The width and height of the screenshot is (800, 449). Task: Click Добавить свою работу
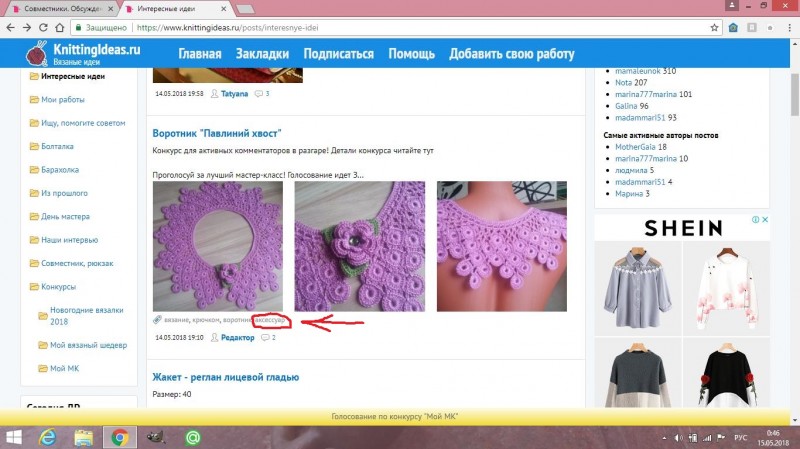512,54
